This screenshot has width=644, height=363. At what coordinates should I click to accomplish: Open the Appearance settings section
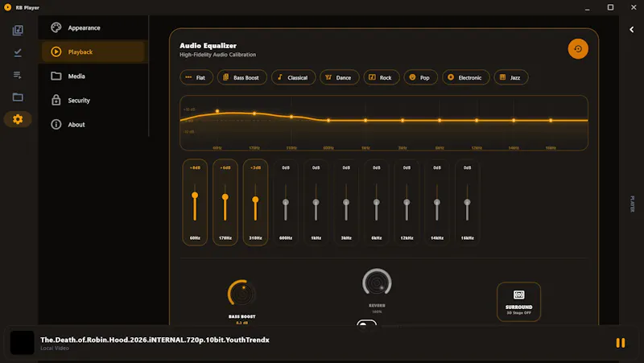coord(93,27)
